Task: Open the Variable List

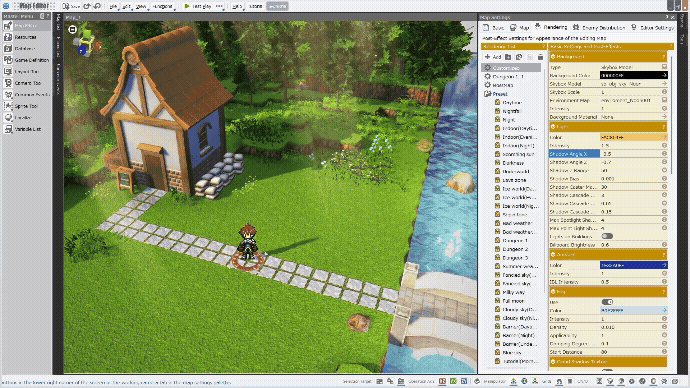Action: click(26, 129)
